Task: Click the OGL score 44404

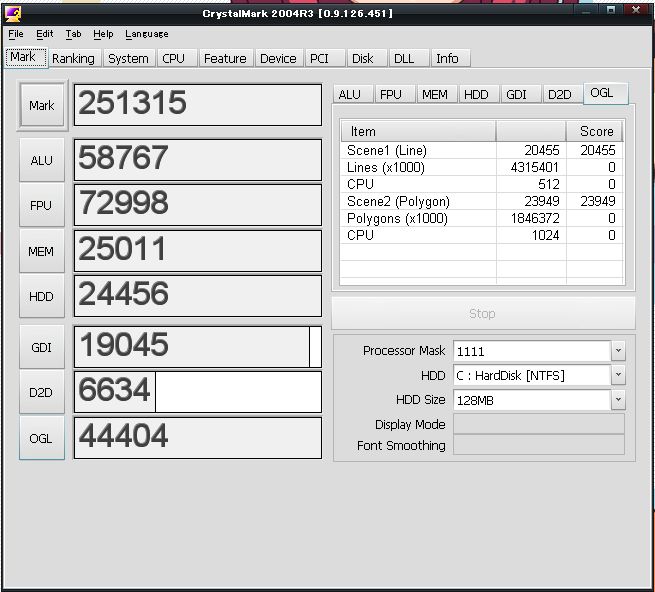Action: pyautogui.click(x=198, y=438)
